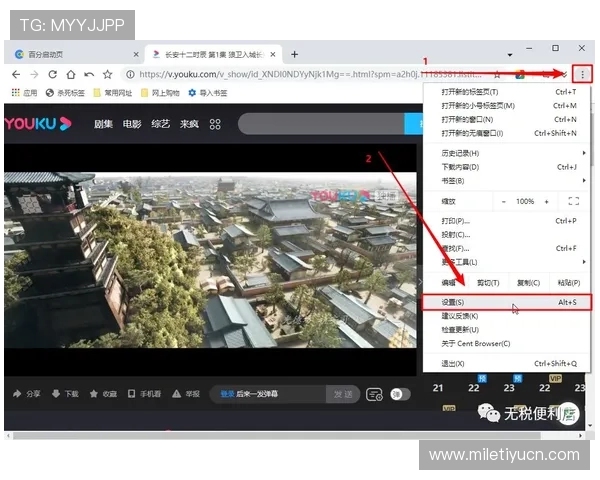Click the 下载 download icon
Image resolution: width=600 pixels, height=480 pixels.
[x=56, y=393]
